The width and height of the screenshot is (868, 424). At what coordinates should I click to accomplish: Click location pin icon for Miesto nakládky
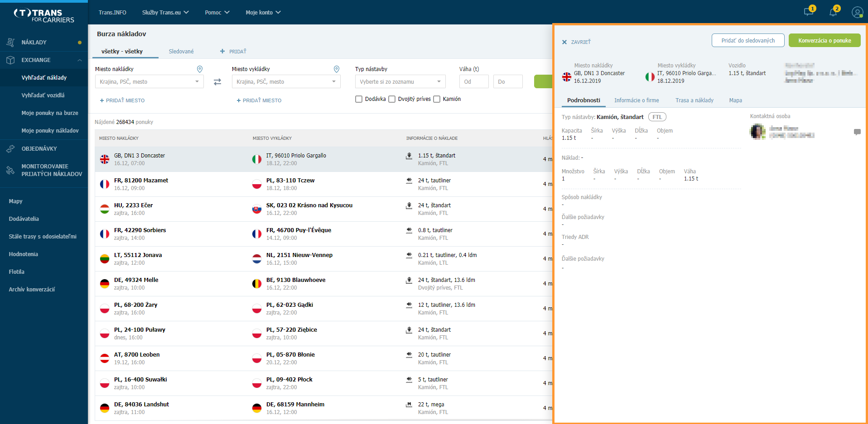pyautogui.click(x=200, y=69)
